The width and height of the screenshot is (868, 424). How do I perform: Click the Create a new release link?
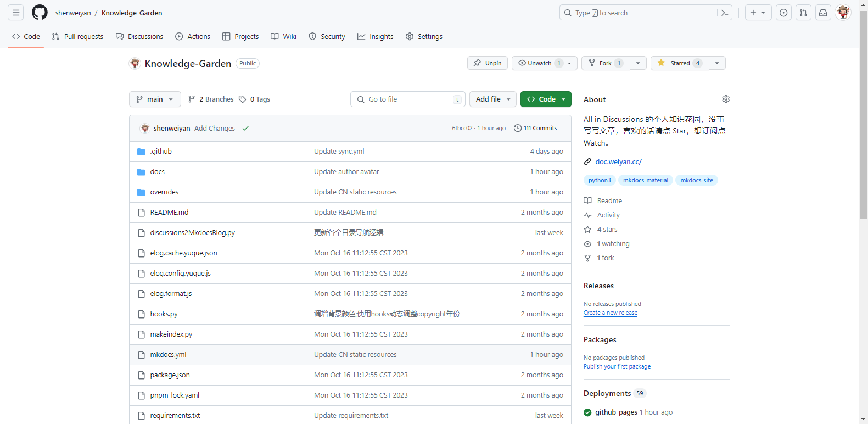(x=610, y=313)
